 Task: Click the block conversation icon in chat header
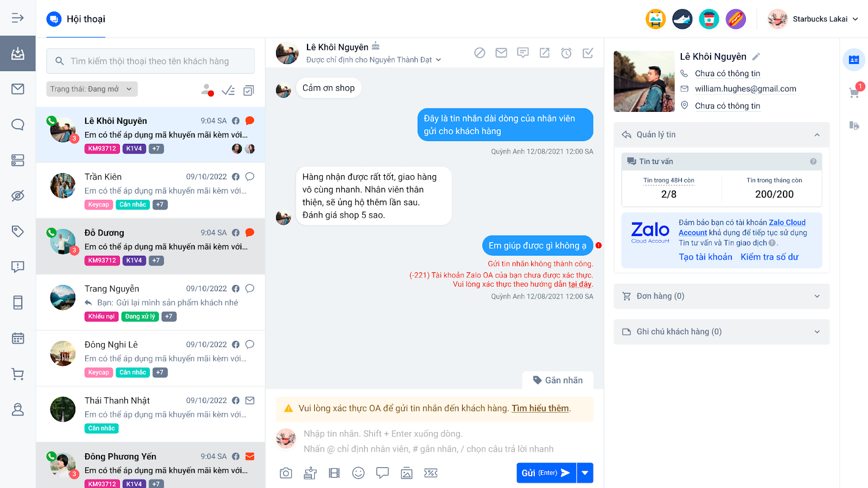[480, 53]
